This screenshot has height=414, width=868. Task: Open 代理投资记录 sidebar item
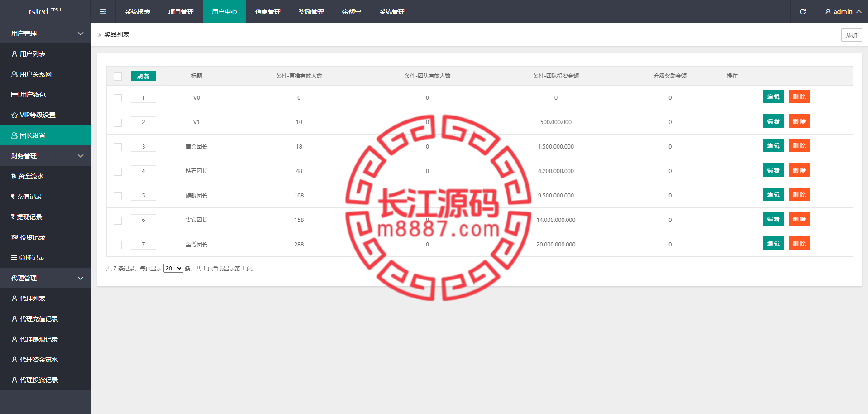[45, 380]
